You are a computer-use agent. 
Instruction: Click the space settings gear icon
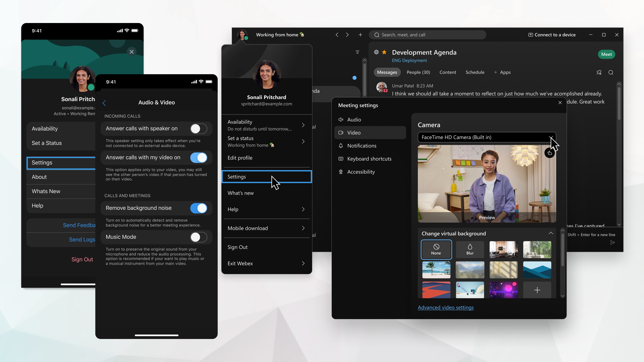[376, 52]
